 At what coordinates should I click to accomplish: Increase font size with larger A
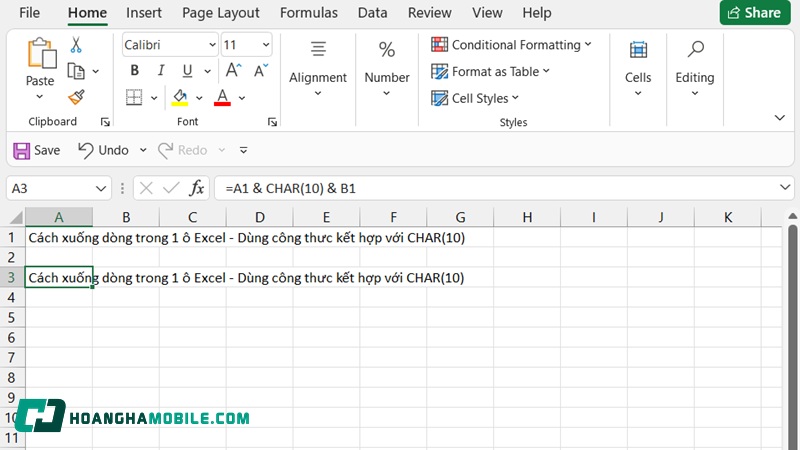pos(233,70)
